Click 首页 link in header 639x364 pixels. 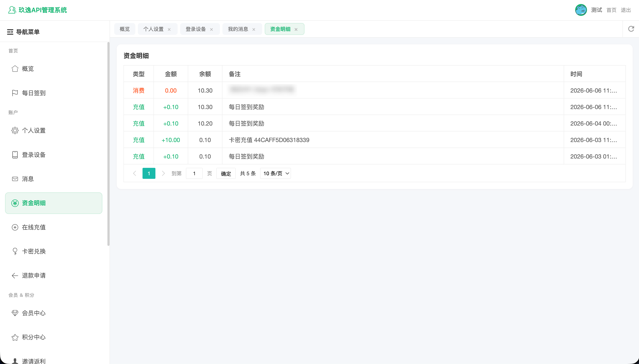coord(612,10)
